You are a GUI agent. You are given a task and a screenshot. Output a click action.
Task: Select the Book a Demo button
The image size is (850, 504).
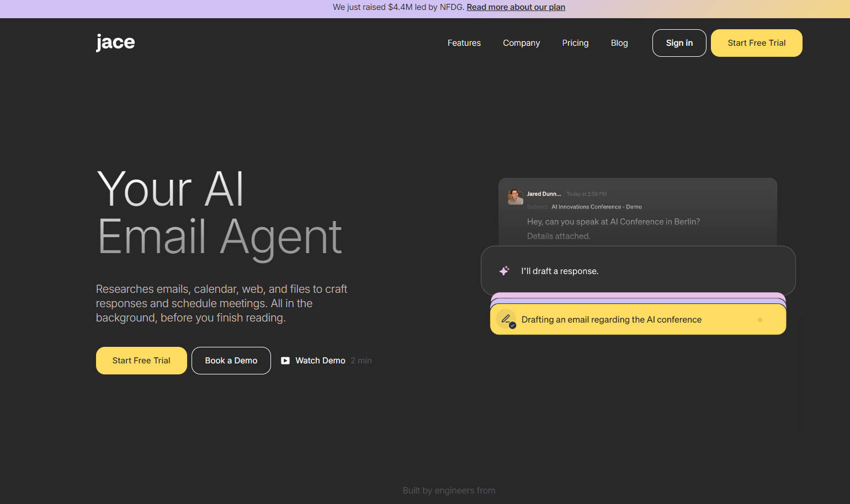coord(231,361)
